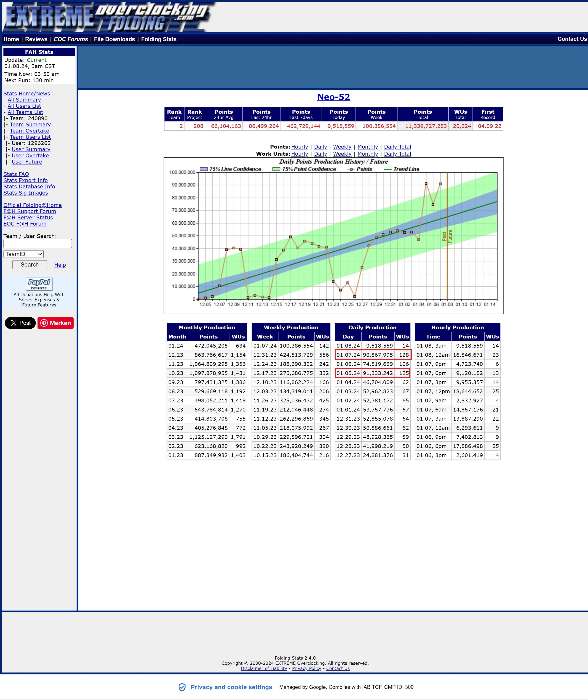Screen dimensions: 588x700
Task: Open the Stats FAQ link
Action: coord(16,174)
